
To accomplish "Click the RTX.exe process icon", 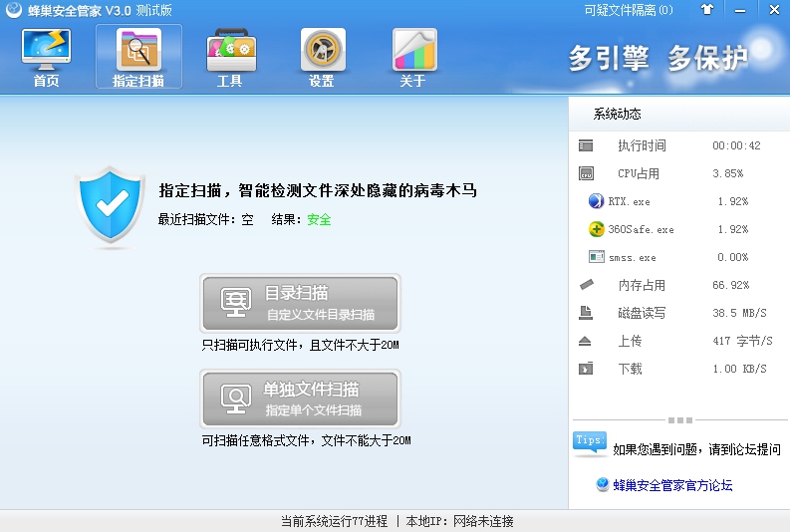I will pos(596,201).
